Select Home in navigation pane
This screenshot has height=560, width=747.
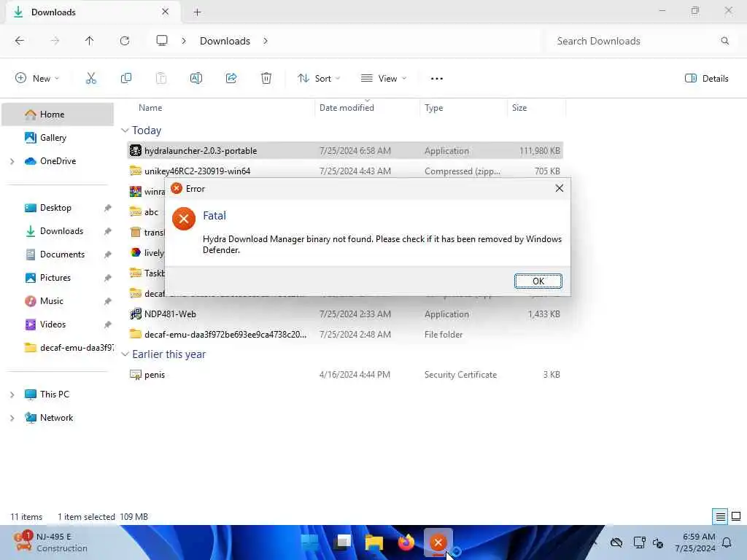[58, 114]
